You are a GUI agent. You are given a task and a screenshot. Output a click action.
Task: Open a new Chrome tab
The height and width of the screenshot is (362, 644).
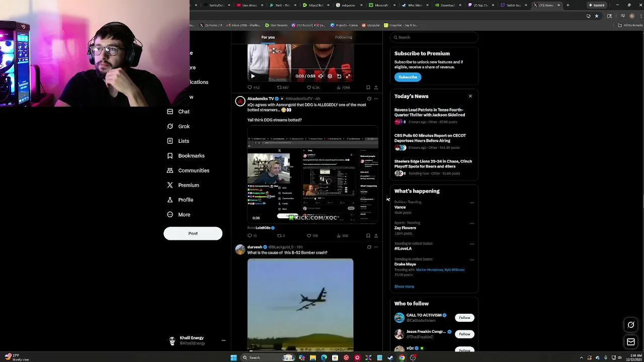coord(568,5)
